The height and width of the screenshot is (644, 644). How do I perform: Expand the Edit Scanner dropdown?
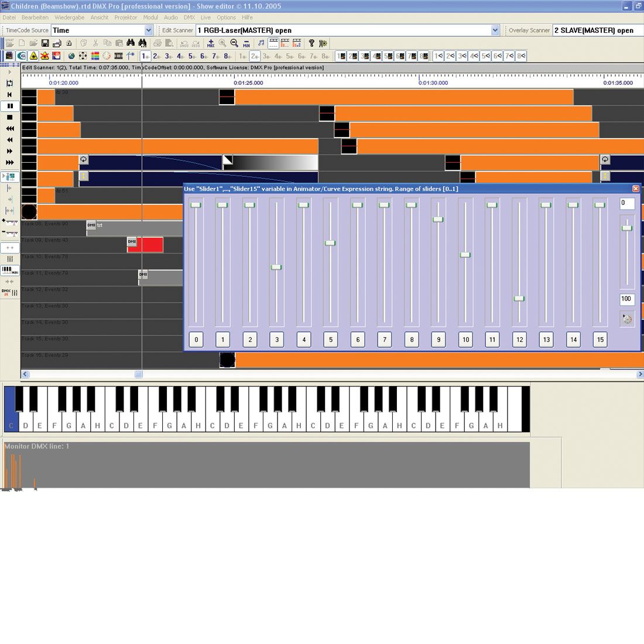click(495, 30)
